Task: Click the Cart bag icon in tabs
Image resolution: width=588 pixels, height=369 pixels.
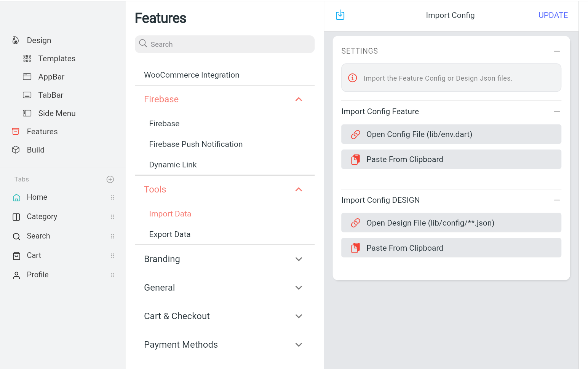Action: tap(16, 256)
